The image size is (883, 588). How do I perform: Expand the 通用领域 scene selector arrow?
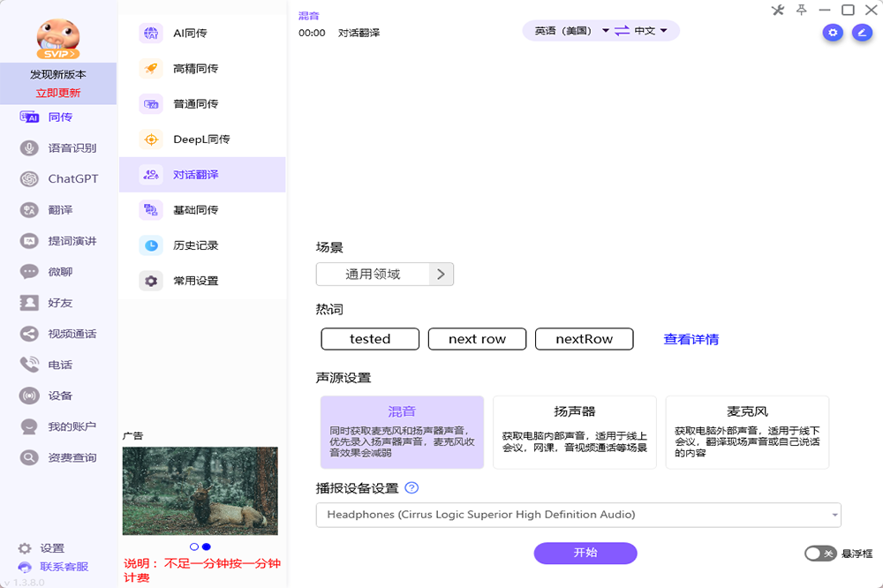pos(441,274)
